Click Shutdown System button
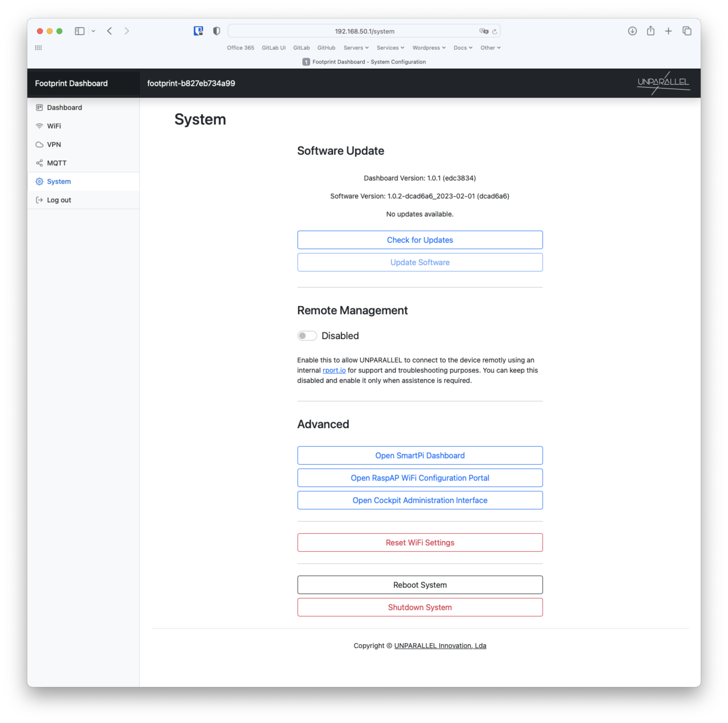Screen dimensions: 728x723 click(420, 607)
